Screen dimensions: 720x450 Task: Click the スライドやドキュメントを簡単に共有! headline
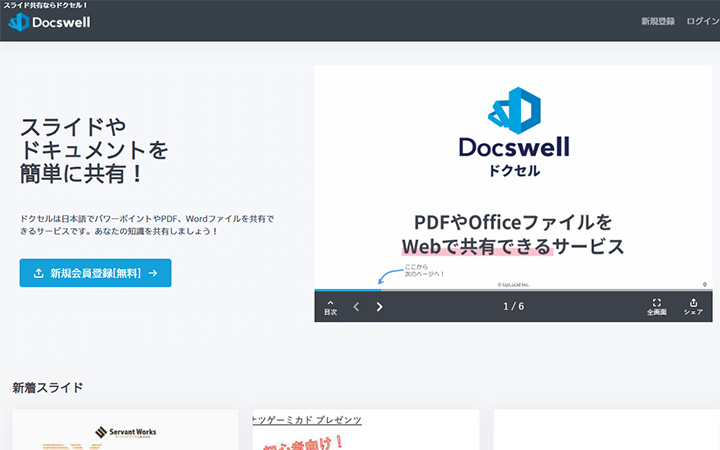coord(94,151)
